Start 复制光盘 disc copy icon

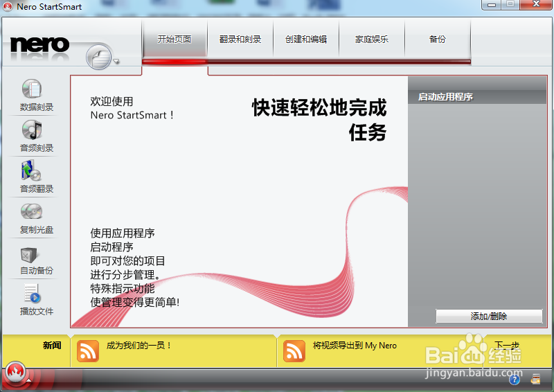point(32,211)
